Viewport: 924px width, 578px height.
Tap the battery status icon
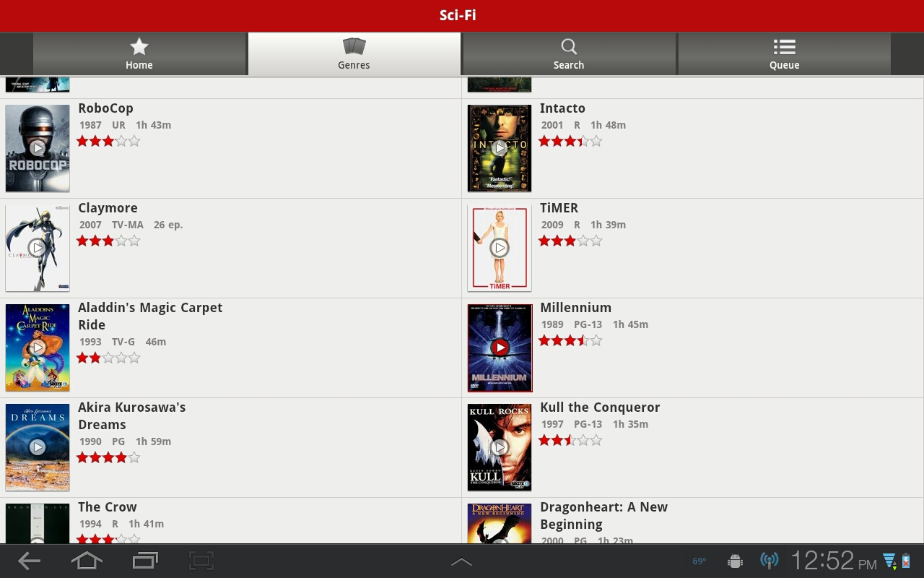tap(906, 561)
